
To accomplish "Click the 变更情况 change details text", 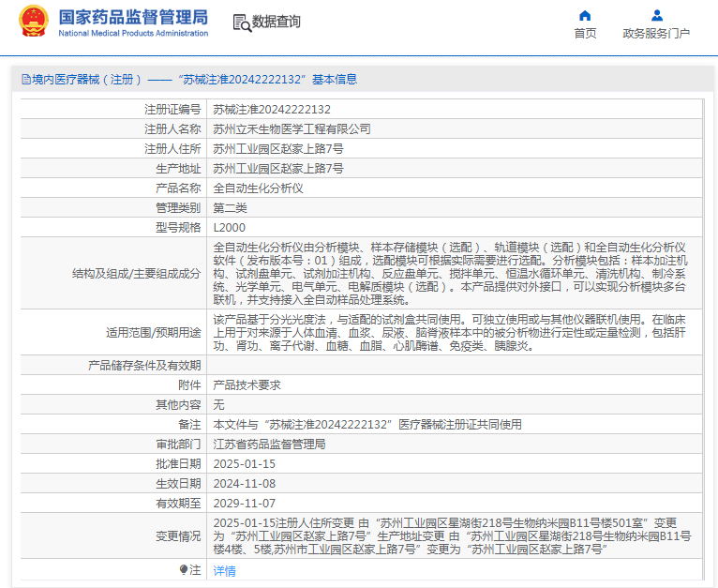I will pos(452,536).
